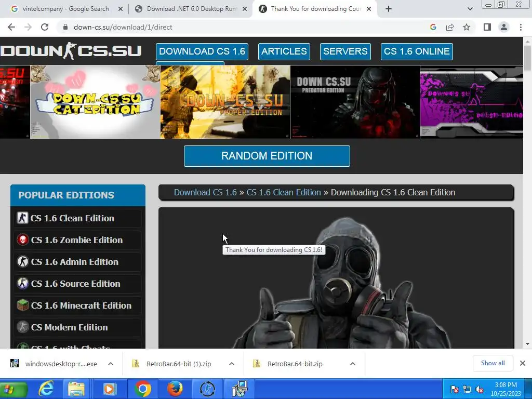Viewport: 532px width, 399px height.
Task: Click the address bar URL
Action: (123, 27)
